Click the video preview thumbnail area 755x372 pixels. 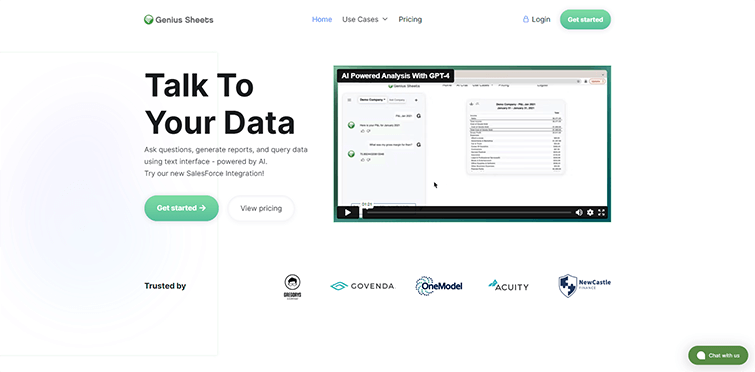pyautogui.click(x=472, y=144)
